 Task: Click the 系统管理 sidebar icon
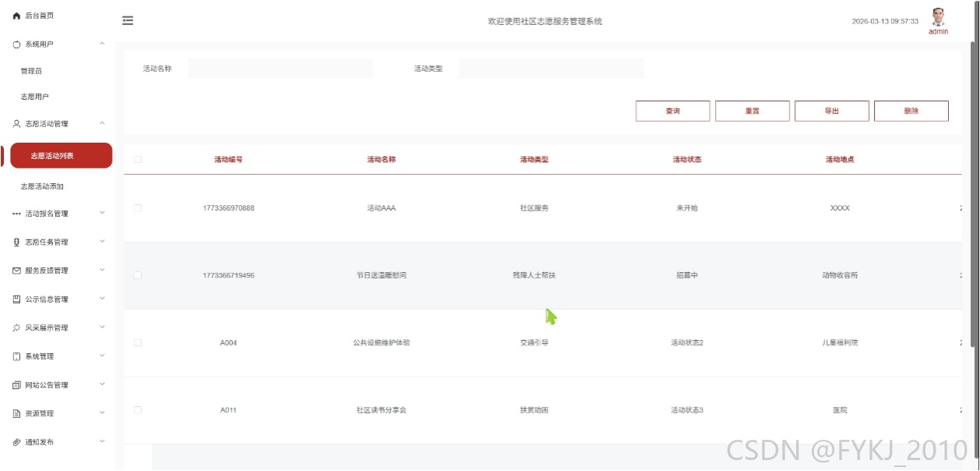[16, 356]
